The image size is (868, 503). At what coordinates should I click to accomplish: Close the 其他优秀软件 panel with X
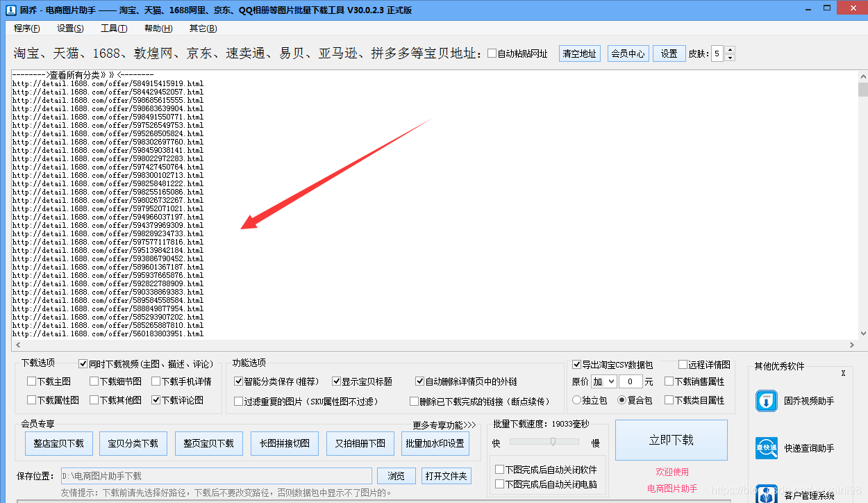843,373
